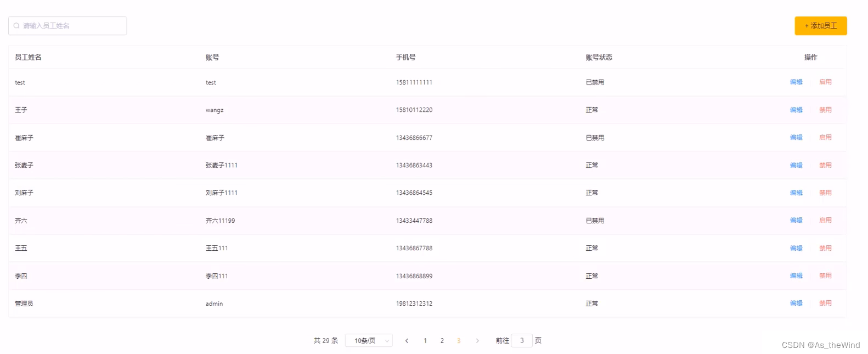Click account cell admin
The image size is (868, 354).
tap(215, 304)
